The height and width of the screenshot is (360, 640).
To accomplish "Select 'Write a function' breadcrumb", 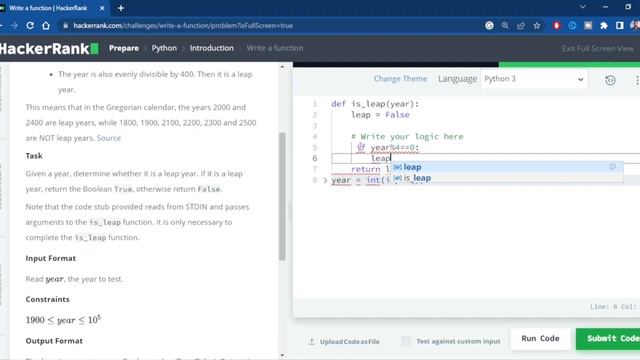I will pos(275,48).
